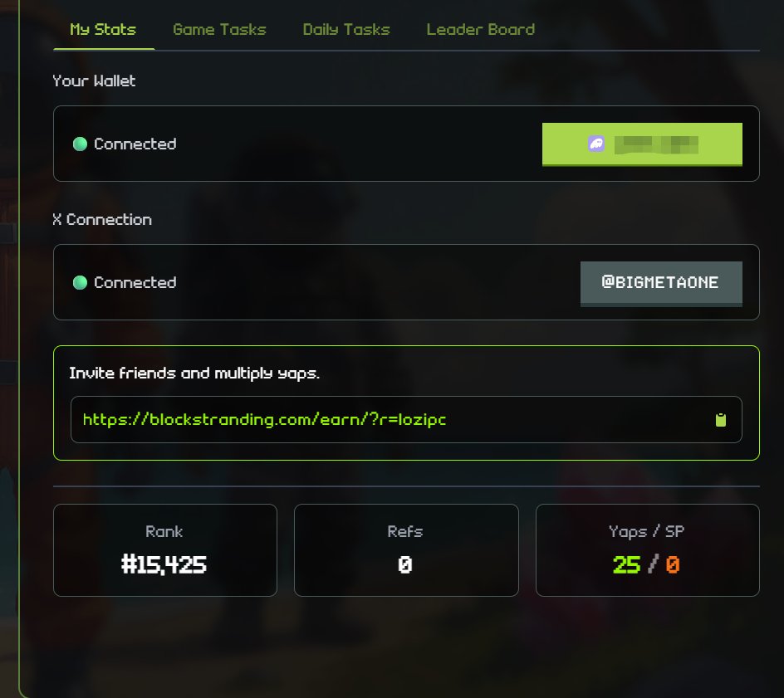
Task: Click the Rank #15,425 card
Action: tap(165, 550)
